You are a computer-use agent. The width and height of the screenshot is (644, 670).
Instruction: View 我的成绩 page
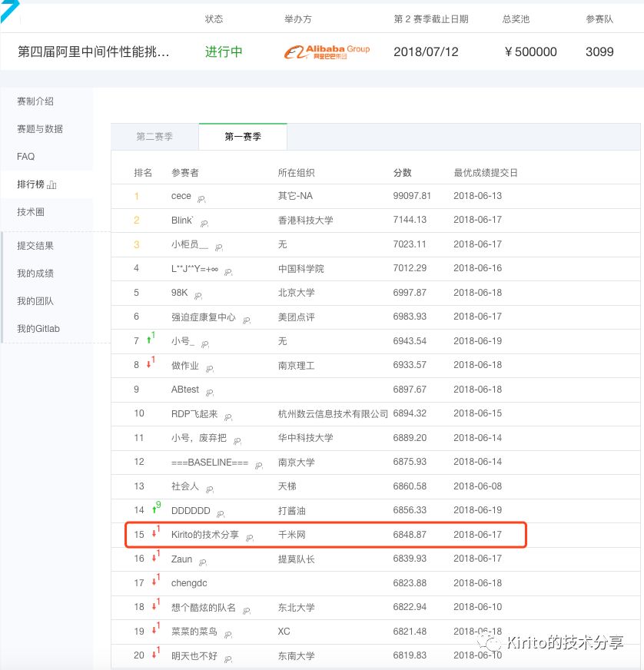[35, 274]
